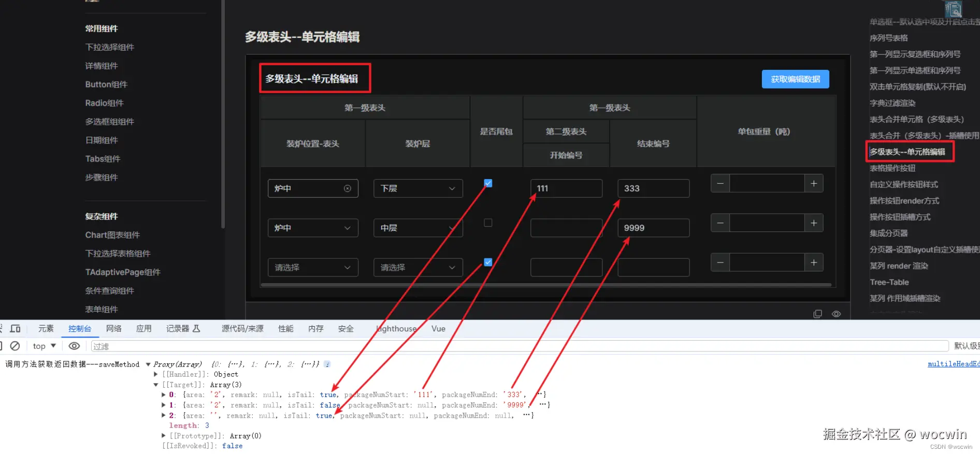
Task: Switch to the 控制台 DevTools tab
Action: point(80,329)
